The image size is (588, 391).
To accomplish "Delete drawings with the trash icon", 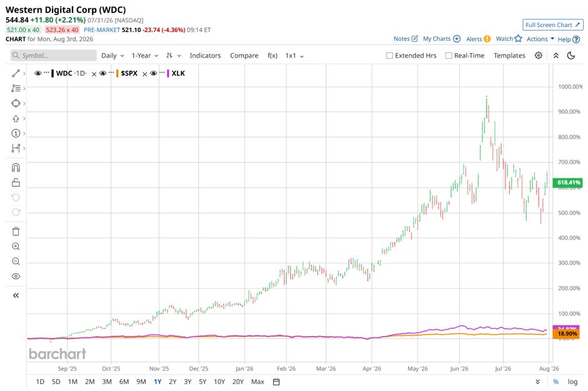I will click(x=16, y=231).
